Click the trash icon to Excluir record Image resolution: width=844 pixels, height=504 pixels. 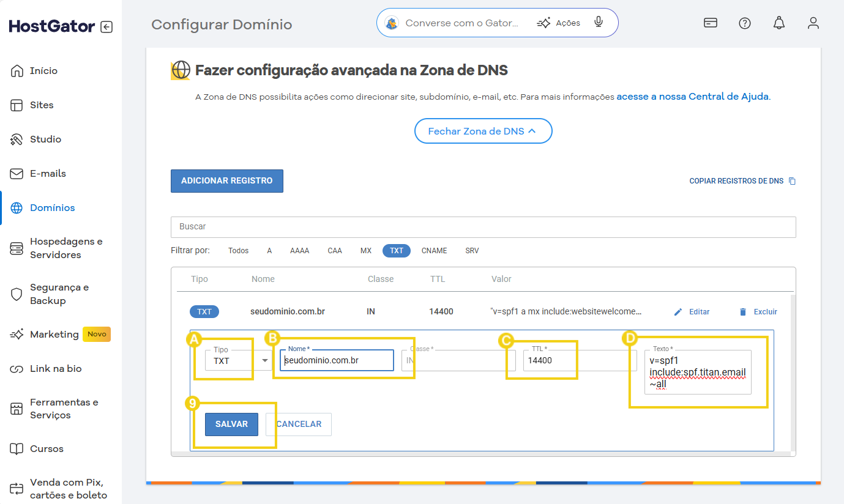[x=743, y=312]
